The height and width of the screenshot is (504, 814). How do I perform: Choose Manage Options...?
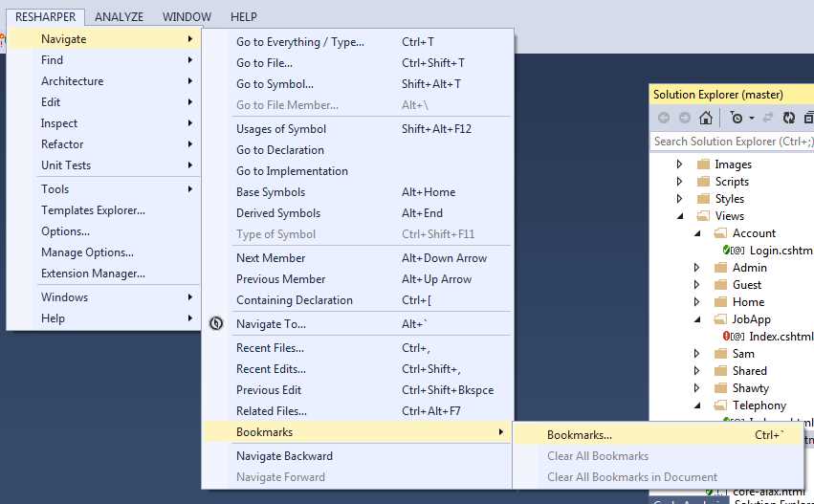point(104,252)
